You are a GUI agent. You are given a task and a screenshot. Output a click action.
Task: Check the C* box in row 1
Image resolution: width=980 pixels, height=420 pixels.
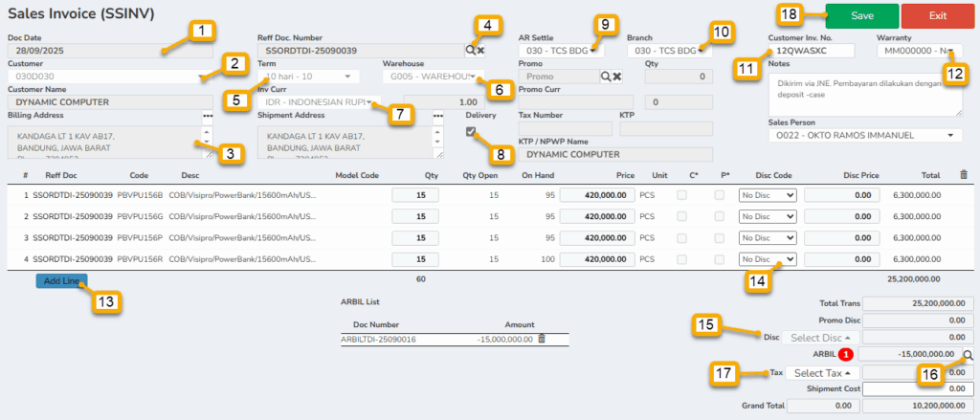point(681,194)
